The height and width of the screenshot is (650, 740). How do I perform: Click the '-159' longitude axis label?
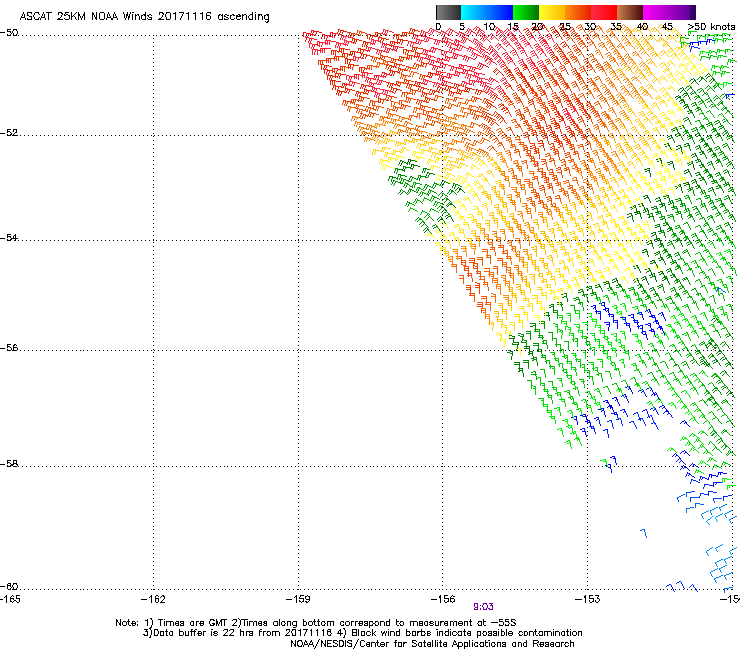[x=298, y=599]
